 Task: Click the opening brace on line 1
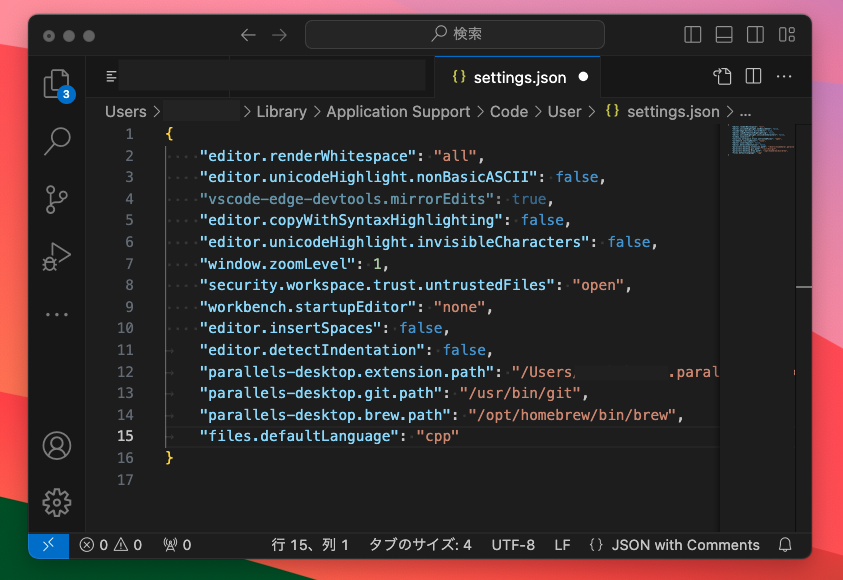click(169, 134)
